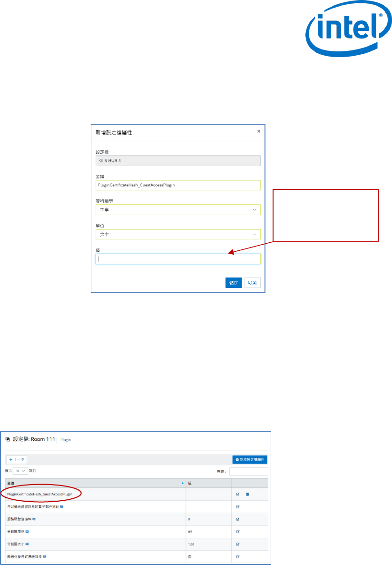Click the 新增設定檔屬性 add button

[x=250, y=459]
